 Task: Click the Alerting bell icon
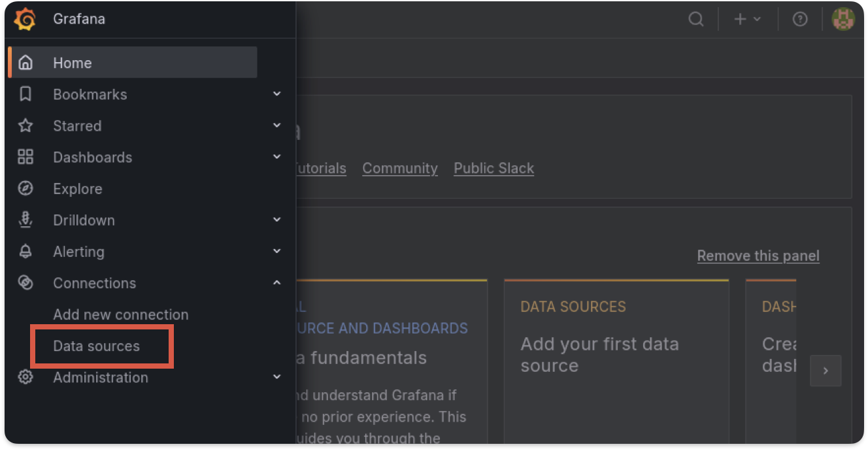point(25,252)
